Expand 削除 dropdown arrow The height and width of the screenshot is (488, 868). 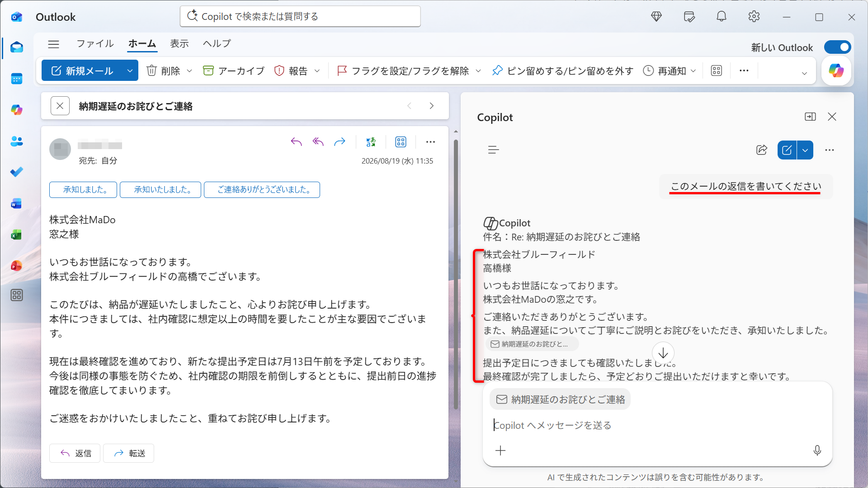(x=189, y=71)
